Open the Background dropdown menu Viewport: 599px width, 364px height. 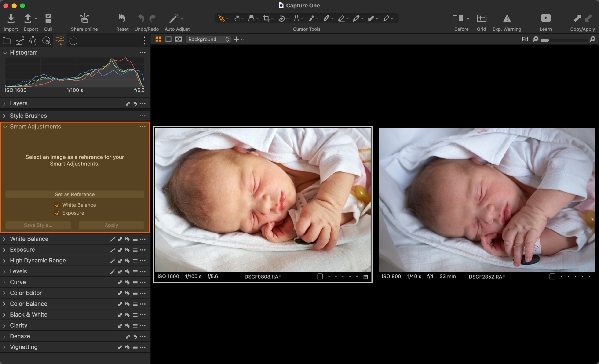pos(208,39)
